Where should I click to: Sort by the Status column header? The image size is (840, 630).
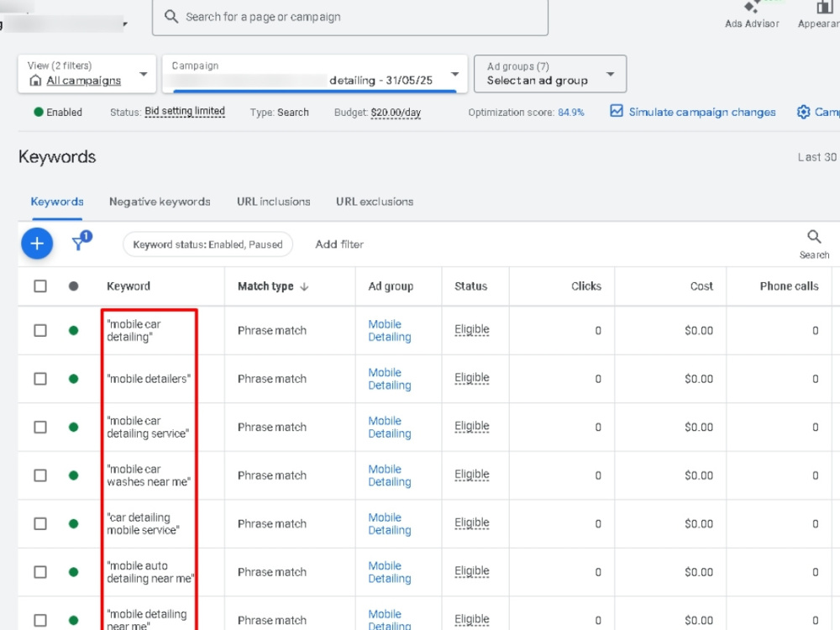coord(471,286)
